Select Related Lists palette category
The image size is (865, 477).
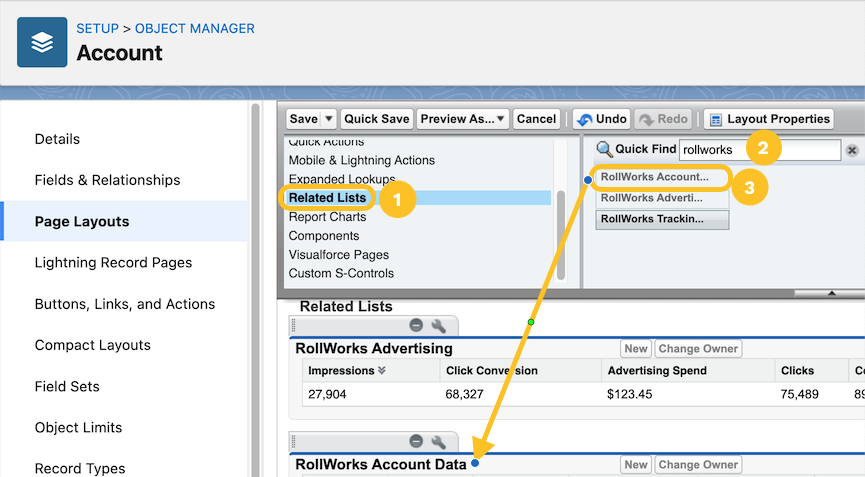pyautogui.click(x=328, y=198)
